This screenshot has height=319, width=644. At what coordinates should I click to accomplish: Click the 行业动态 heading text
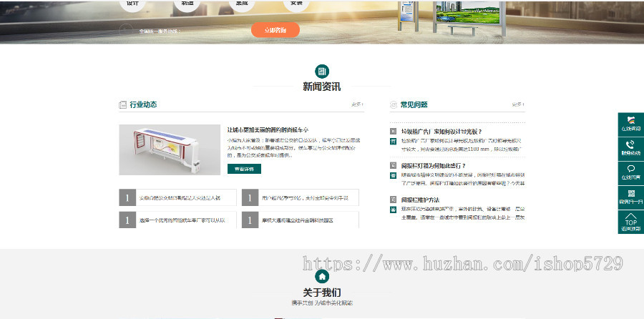pyautogui.click(x=143, y=104)
